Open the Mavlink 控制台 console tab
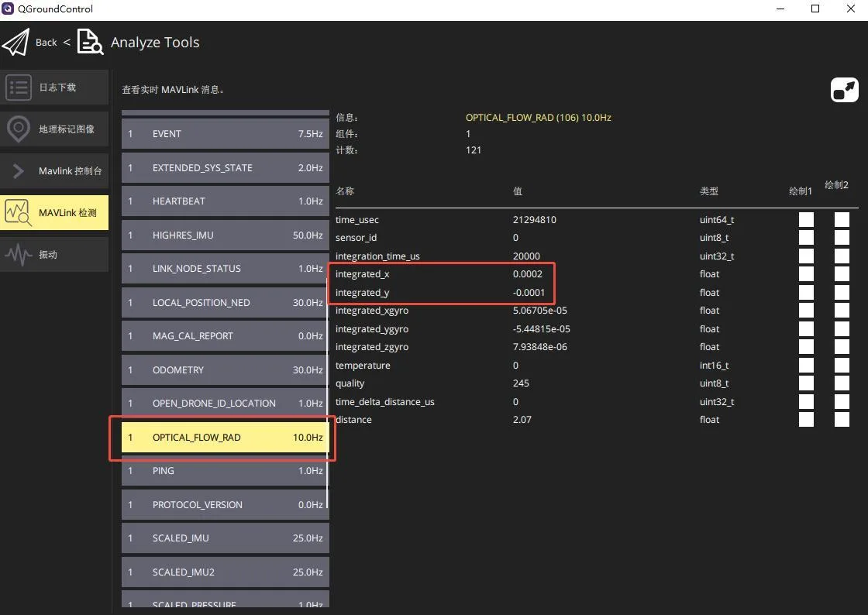 tap(54, 171)
